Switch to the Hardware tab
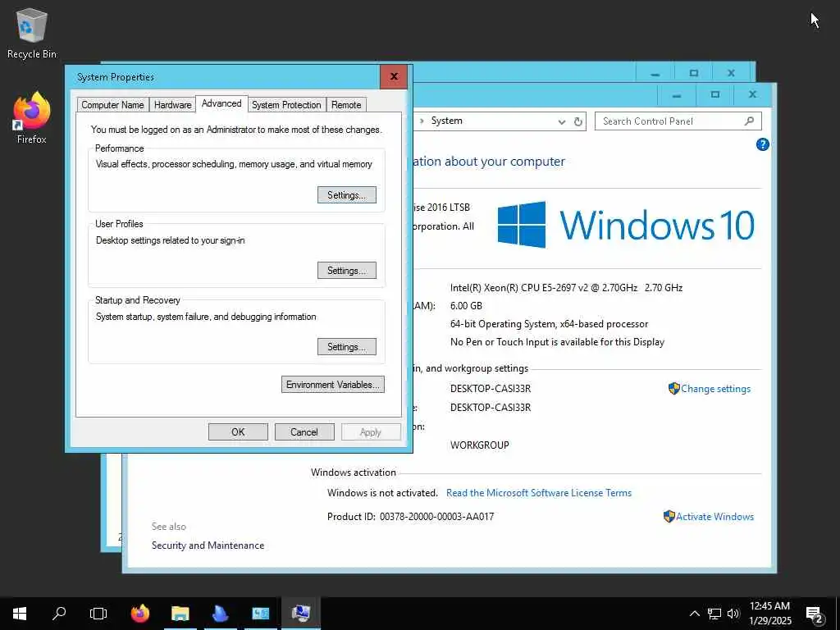 coord(172,105)
